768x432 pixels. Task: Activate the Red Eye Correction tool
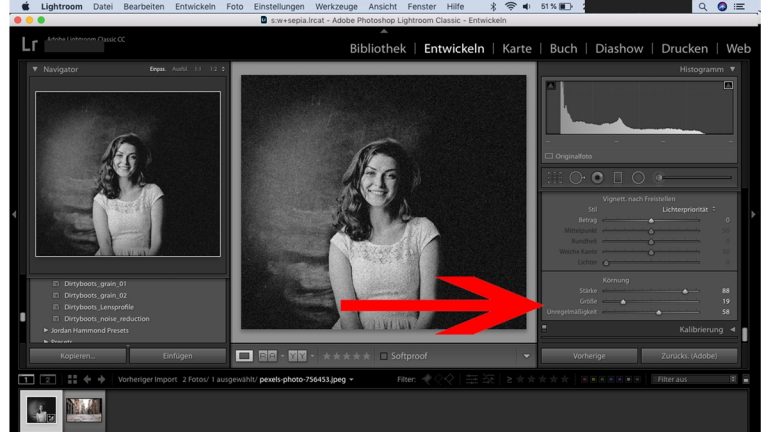coord(597,178)
